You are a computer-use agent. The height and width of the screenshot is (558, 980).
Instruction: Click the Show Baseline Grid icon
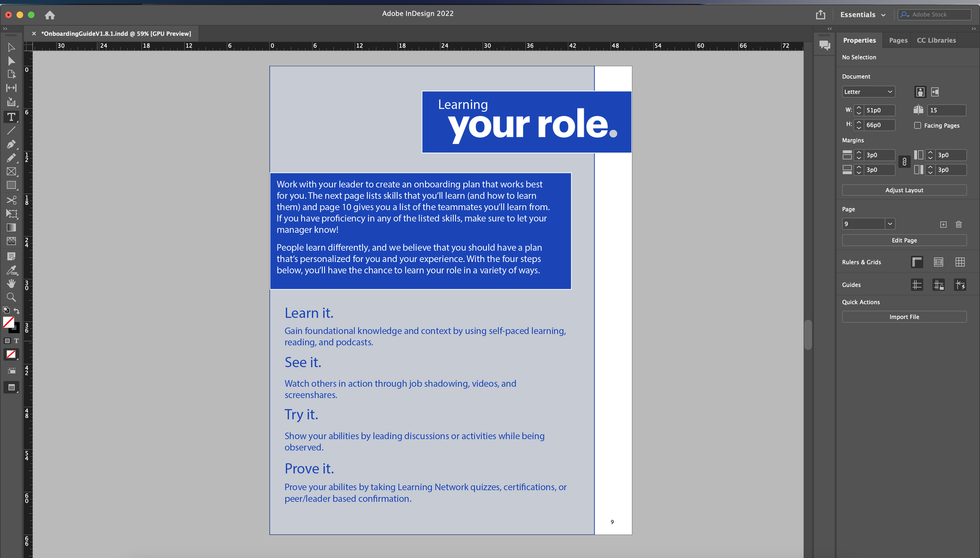tap(938, 262)
